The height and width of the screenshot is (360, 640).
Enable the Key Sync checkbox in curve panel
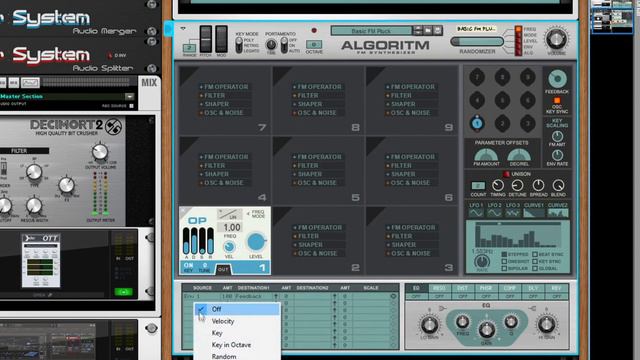click(x=535, y=261)
